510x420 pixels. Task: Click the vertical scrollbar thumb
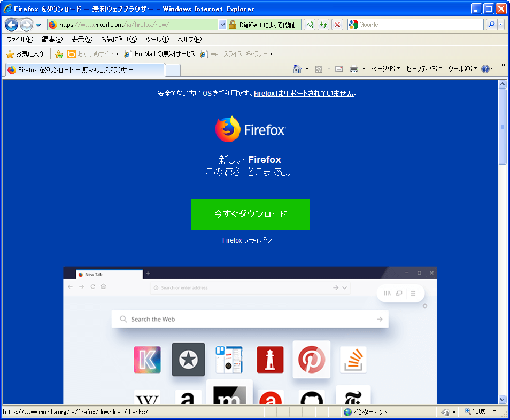503,127
